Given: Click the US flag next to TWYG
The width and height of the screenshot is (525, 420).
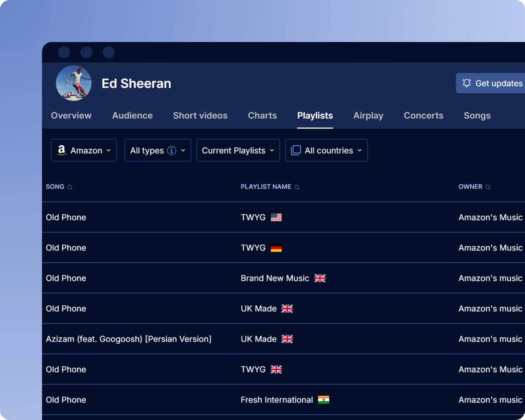Looking at the screenshot, I should click(x=277, y=217).
